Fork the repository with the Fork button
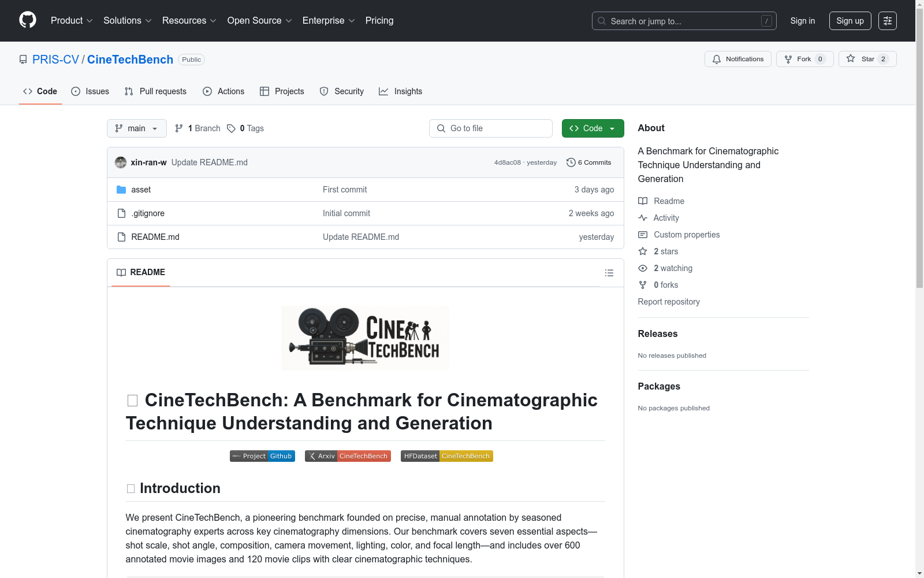This screenshot has width=924, height=578. [x=805, y=59]
